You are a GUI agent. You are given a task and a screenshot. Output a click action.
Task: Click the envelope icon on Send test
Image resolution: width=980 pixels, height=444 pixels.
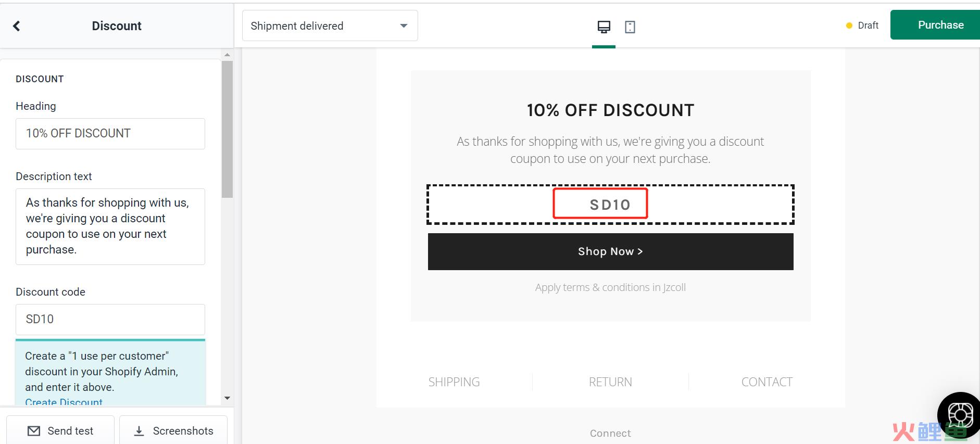click(x=34, y=431)
